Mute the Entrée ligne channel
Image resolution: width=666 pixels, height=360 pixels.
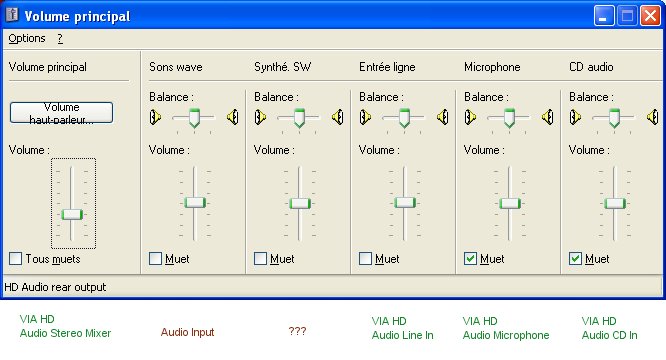(365, 259)
